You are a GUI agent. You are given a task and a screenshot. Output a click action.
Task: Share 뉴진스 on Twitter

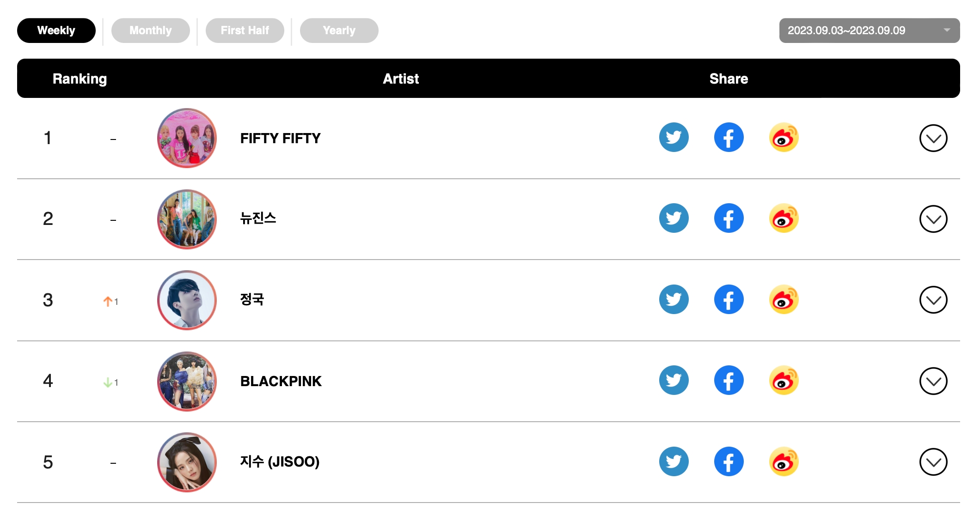(674, 218)
